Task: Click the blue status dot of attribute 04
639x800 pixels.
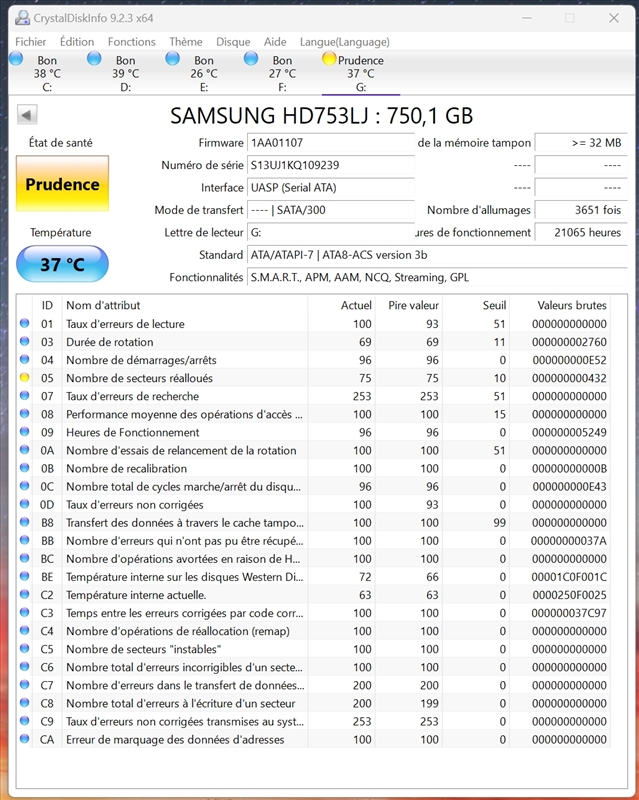Action: click(x=24, y=359)
